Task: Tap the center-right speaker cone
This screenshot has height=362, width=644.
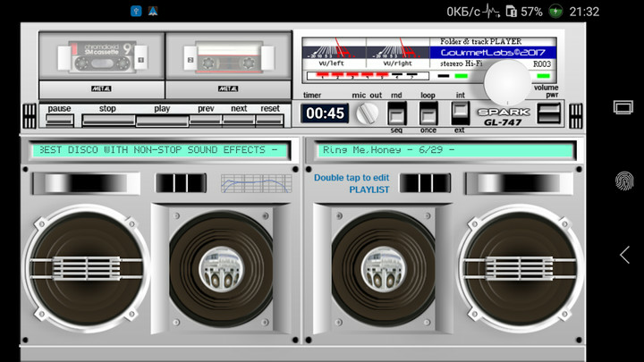Action: [383, 269]
